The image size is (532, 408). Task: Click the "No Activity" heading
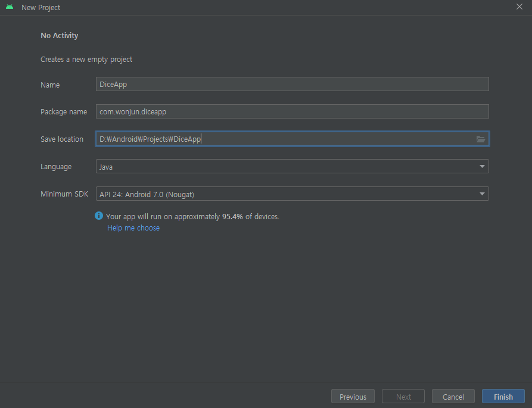coord(59,36)
